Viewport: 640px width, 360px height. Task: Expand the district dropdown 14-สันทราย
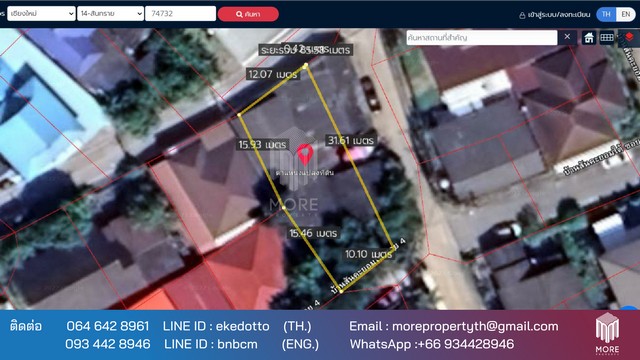[110, 13]
